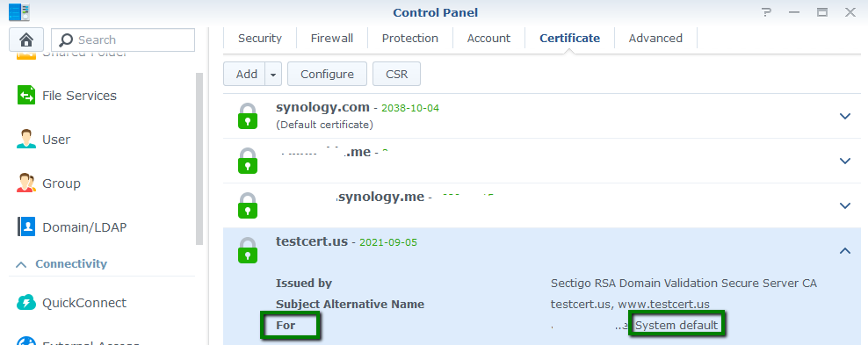Click the help question mark icon
This screenshot has width=868, height=345.
pyautogui.click(x=765, y=12)
